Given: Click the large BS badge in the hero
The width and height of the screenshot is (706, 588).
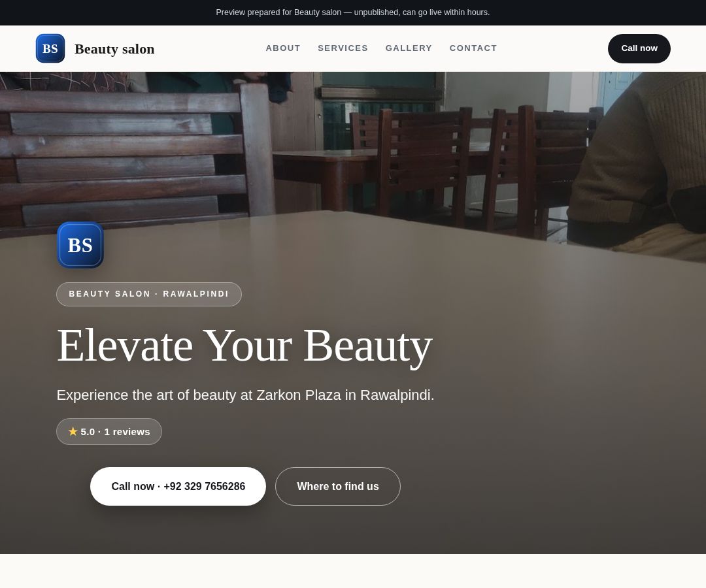Looking at the screenshot, I should coord(80,245).
